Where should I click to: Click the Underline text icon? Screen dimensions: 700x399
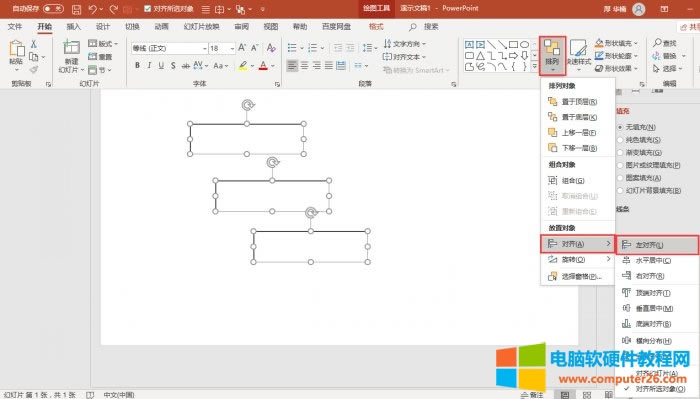(x=161, y=66)
